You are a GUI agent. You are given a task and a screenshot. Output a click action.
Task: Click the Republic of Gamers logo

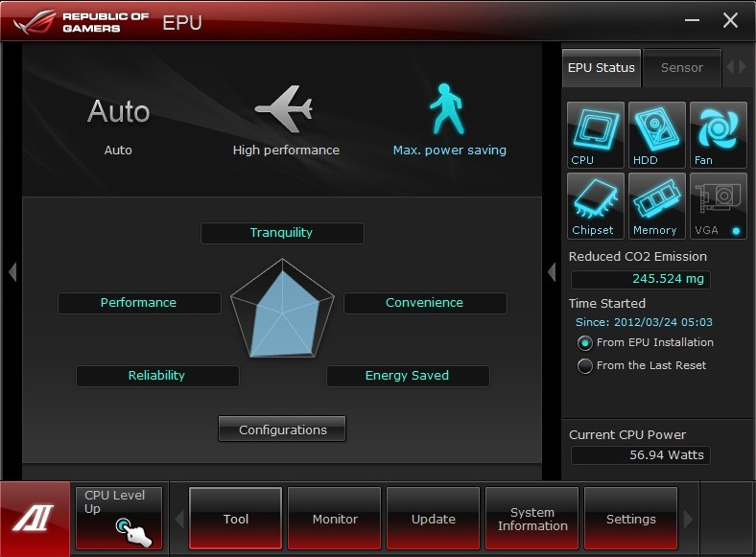[x=81, y=22]
